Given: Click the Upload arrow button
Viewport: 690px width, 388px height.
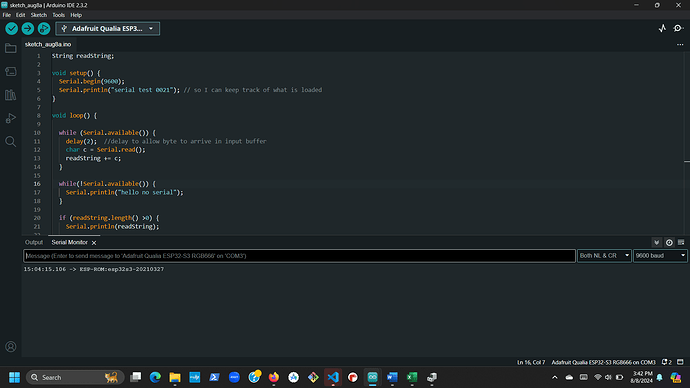Looking at the screenshot, I should [28, 29].
